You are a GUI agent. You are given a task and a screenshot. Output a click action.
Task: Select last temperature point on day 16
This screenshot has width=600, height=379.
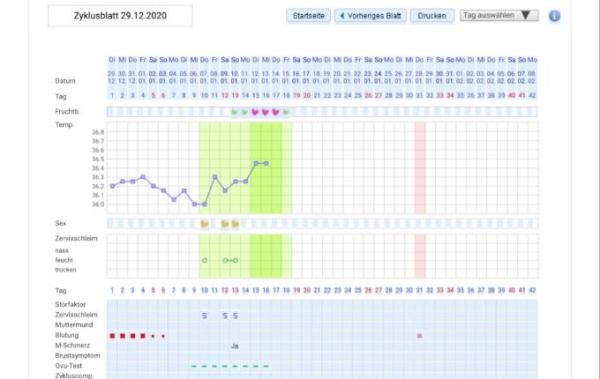[266, 163]
